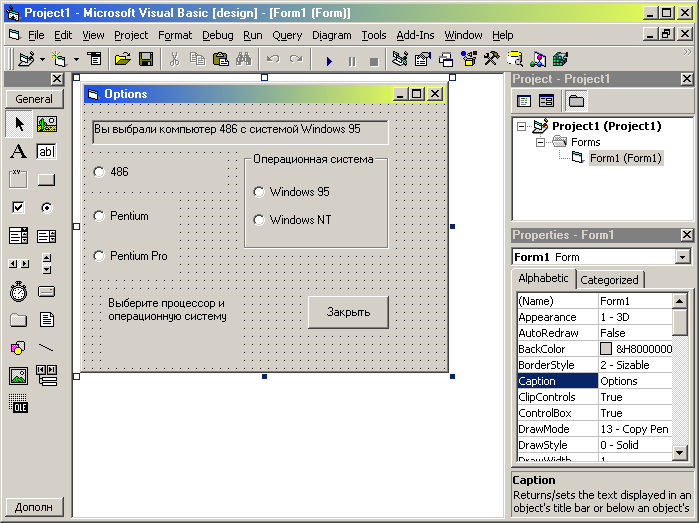The height and width of the screenshot is (523, 699).
Task: Select the FileListBox tool
Action: point(47,320)
